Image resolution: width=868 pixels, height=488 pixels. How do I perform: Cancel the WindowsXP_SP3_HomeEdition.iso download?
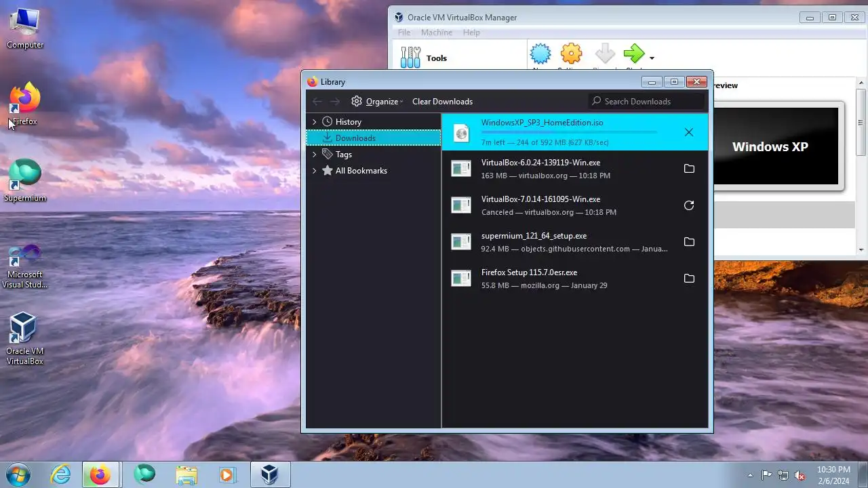[689, 132]
